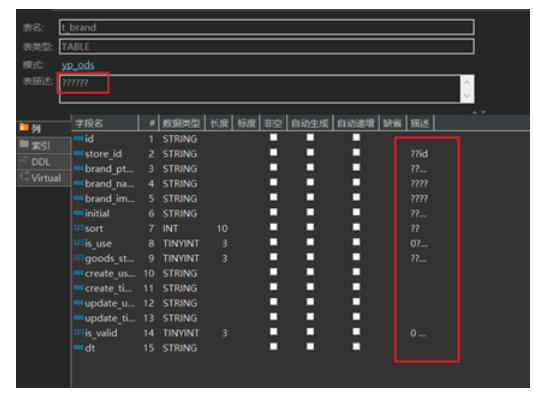Click numeric type icon of goods_st... column
Image resolution: width=533 pixels, height=395 pixels.
click(x=79, y=257)
